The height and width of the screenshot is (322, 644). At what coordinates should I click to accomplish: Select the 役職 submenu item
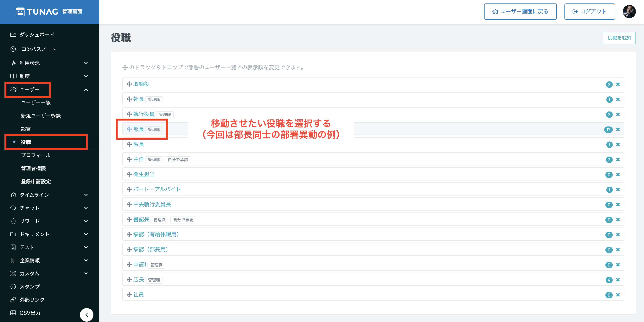coord(26,142)
